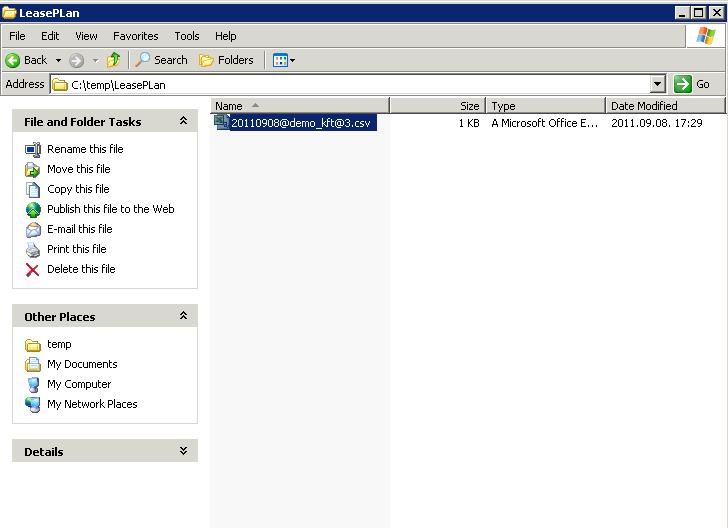Expand the Details panel
Screen dimensions: 728x528
pos(183,451)
